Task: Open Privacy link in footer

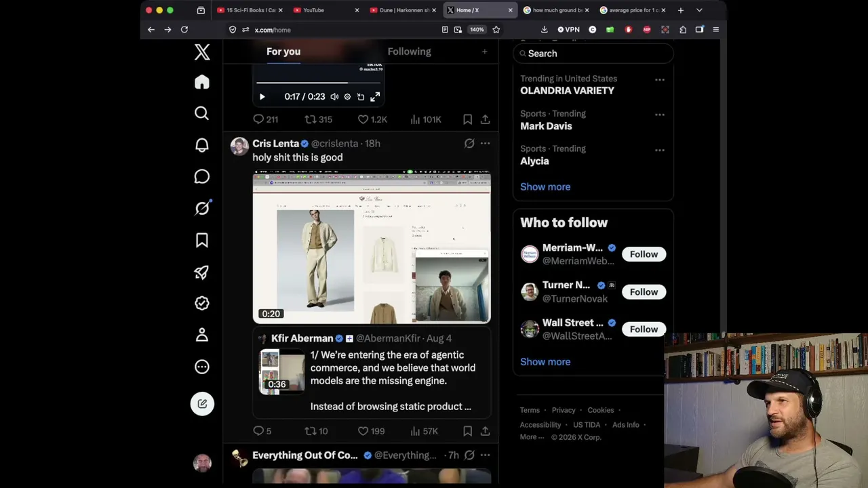Action: [x=564, y=410]
